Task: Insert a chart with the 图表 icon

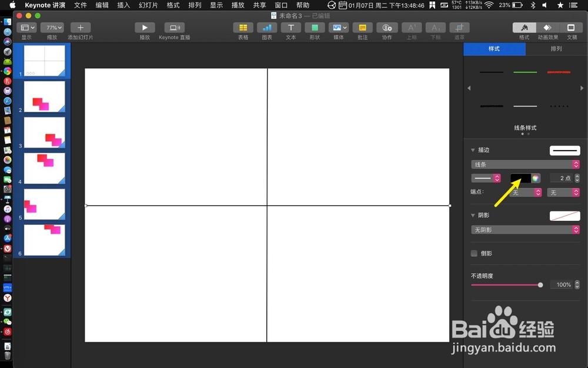Action: click(x=266, y=28)
